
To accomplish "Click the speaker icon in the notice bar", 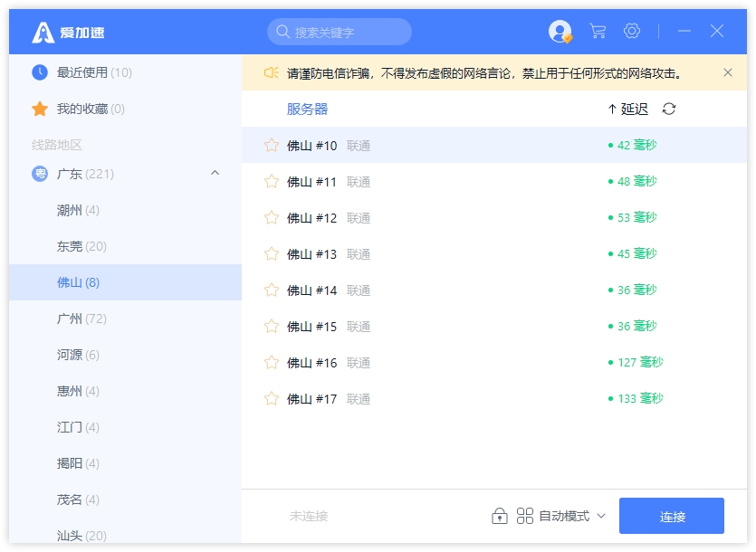I will click(x=271, y=72).
